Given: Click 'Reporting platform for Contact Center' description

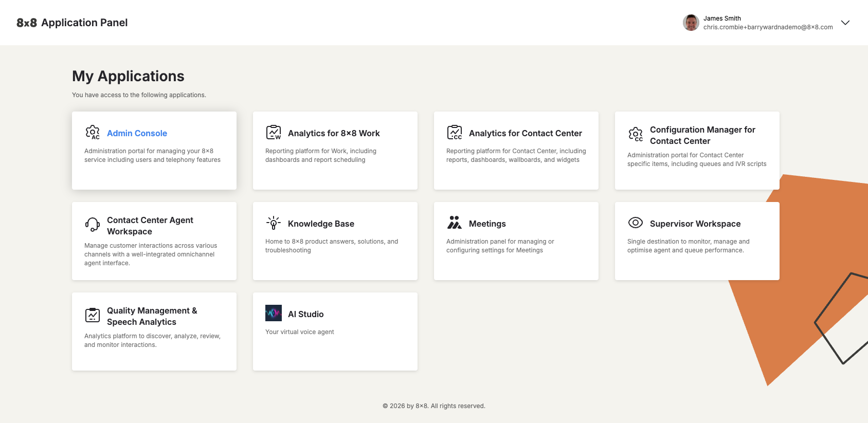Looking at the screenshot, I should tap(516, 155).
